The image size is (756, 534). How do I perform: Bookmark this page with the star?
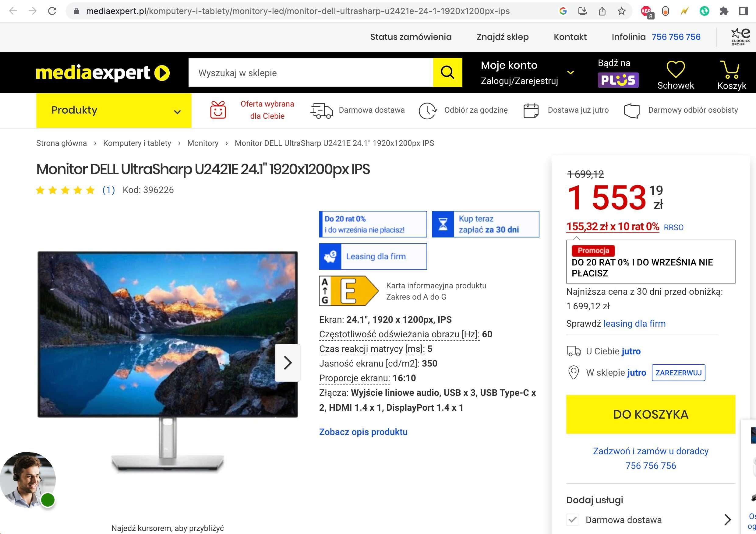pos(621,11)
